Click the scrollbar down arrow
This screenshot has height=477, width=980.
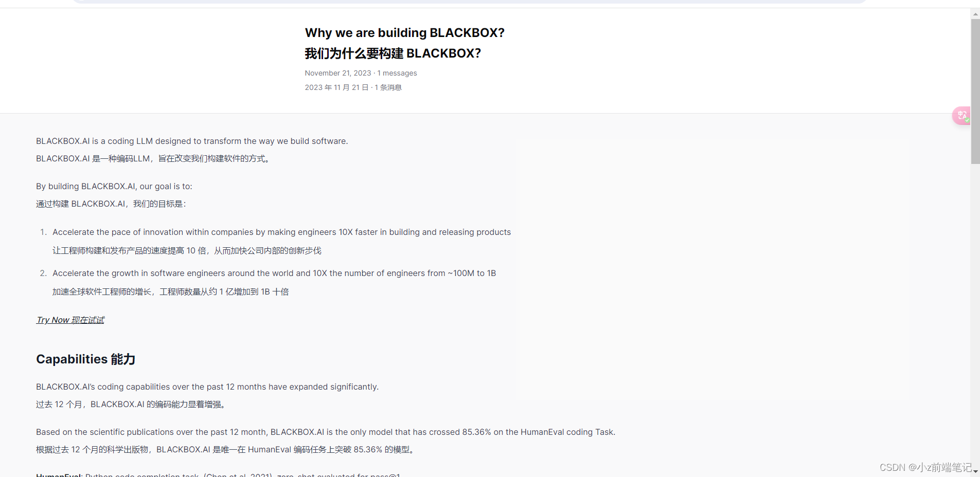[x=975, y=471]
